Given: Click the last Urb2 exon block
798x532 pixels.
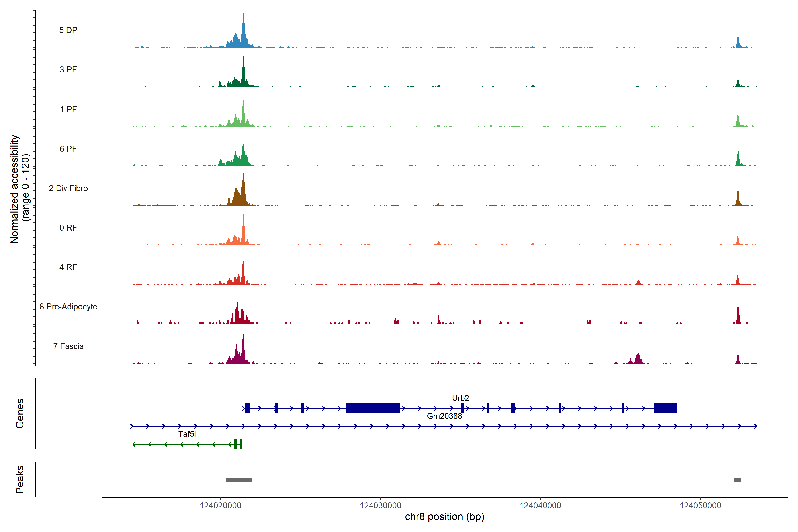Looking at the screenshot, I should click(x=665, y=408).
